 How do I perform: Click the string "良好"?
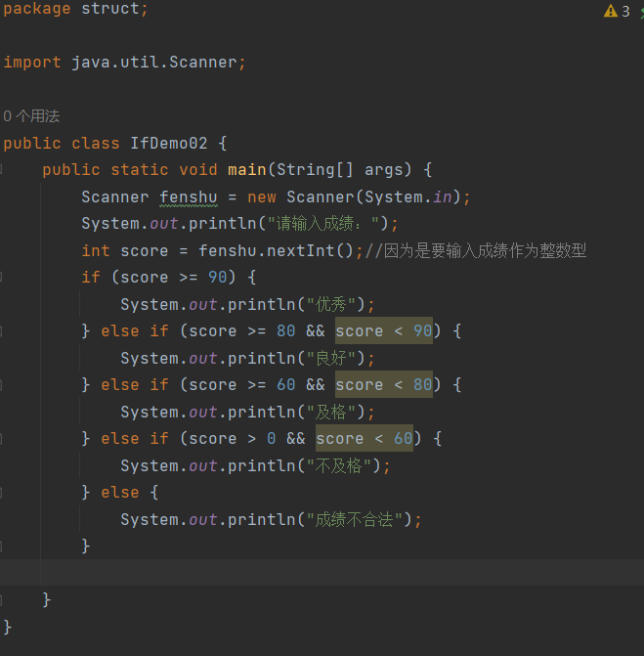click(330, 358)
